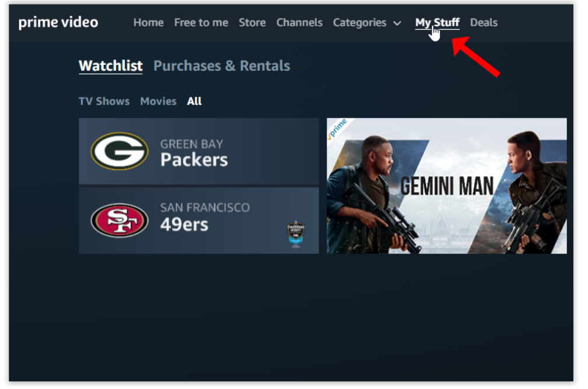Open the My Stuff page

pyautogui.click(x=437, y=23)
